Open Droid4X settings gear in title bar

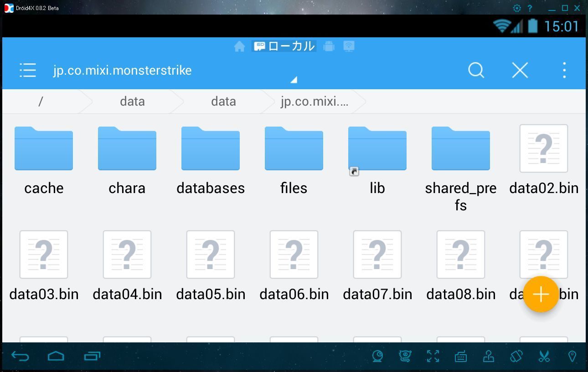(x=517, y=8)
